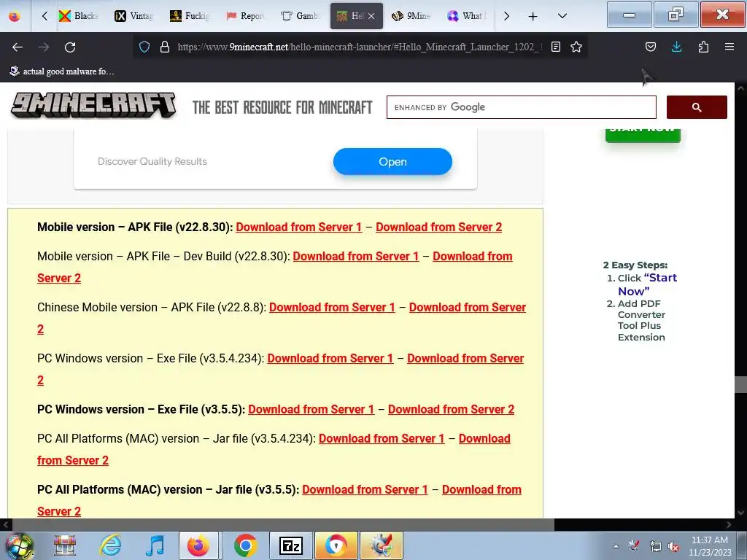Launch Internet Explorer from taskbar

pyautogui.click(x=109, y=545)
